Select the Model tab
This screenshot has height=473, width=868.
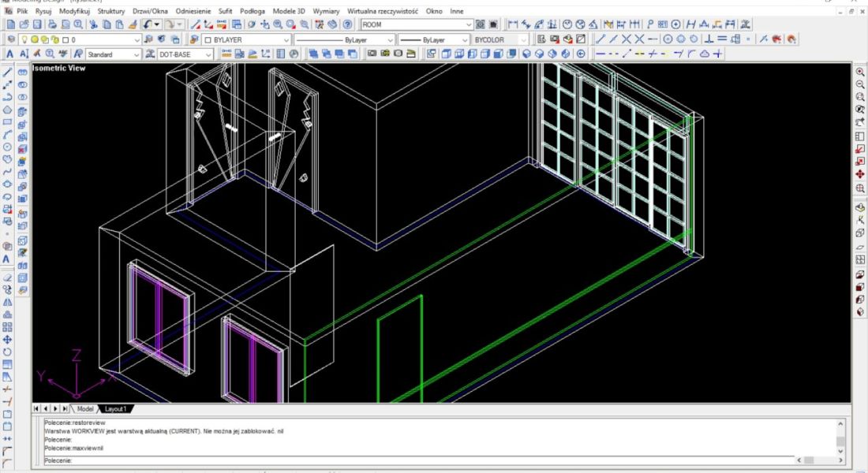click(x=85, y=409)
